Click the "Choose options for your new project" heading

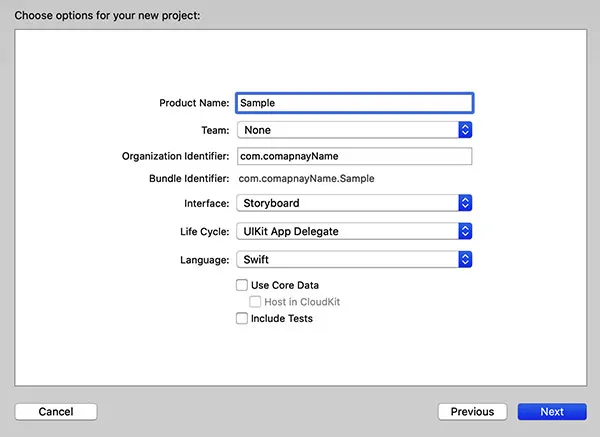pos(106,14)
